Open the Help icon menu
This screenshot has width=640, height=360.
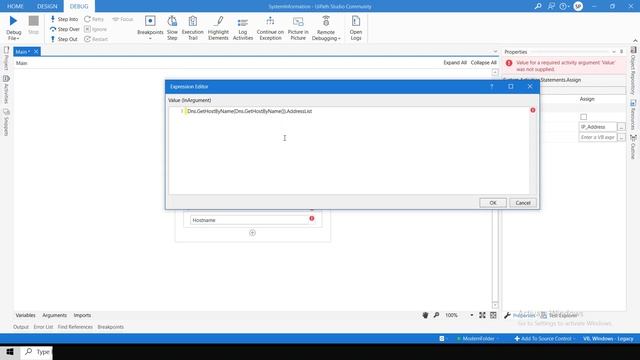coord(564,6)
